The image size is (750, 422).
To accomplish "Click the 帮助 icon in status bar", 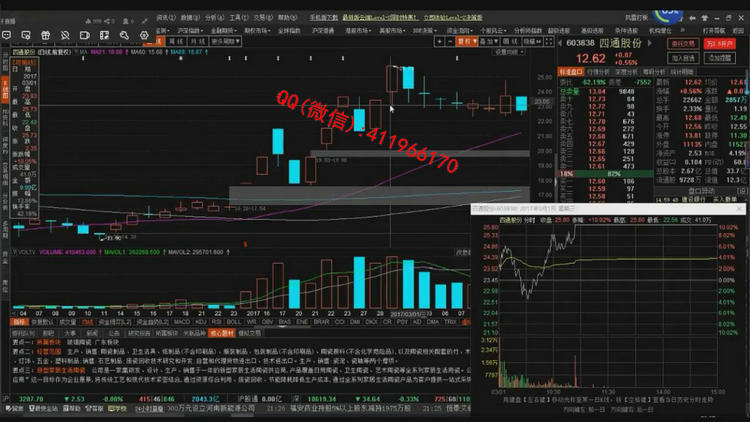I will point(71,409).
